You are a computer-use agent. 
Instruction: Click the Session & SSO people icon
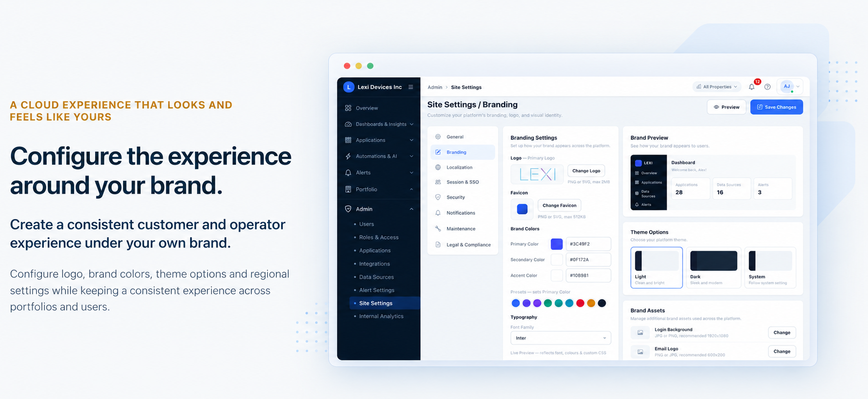tap(438, 182)
